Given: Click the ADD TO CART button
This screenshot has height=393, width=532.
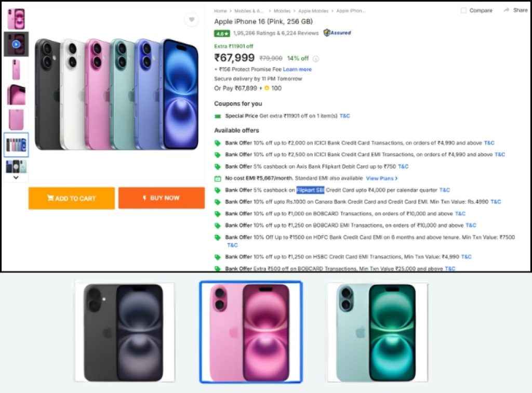Looking at the screenshot, I should 71,198.
